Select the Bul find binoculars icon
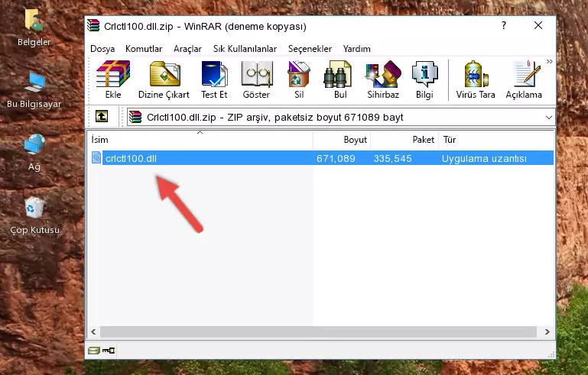Image resolution: width=588 pixels, height=375 pixels. pyautogui.click(x=337, y=74)
